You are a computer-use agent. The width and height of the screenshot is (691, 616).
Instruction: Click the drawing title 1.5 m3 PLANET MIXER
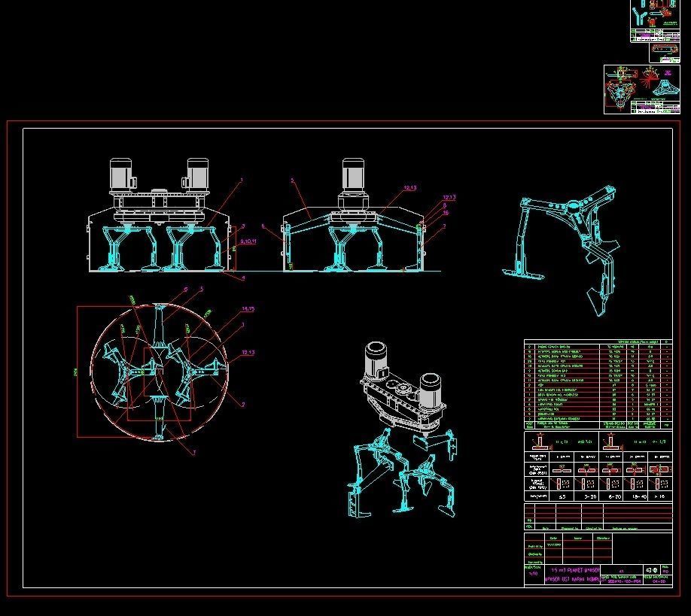(x=574, y=571)
